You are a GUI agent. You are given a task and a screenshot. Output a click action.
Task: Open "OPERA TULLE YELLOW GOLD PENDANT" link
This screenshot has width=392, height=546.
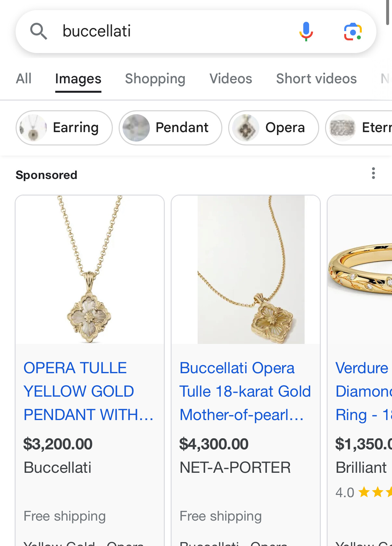[88, 391]
